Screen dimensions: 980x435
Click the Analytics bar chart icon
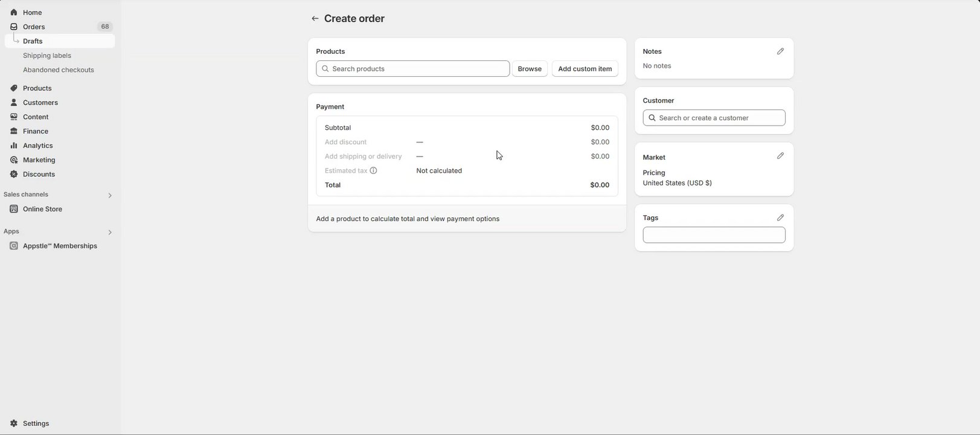tap(14, 146)
